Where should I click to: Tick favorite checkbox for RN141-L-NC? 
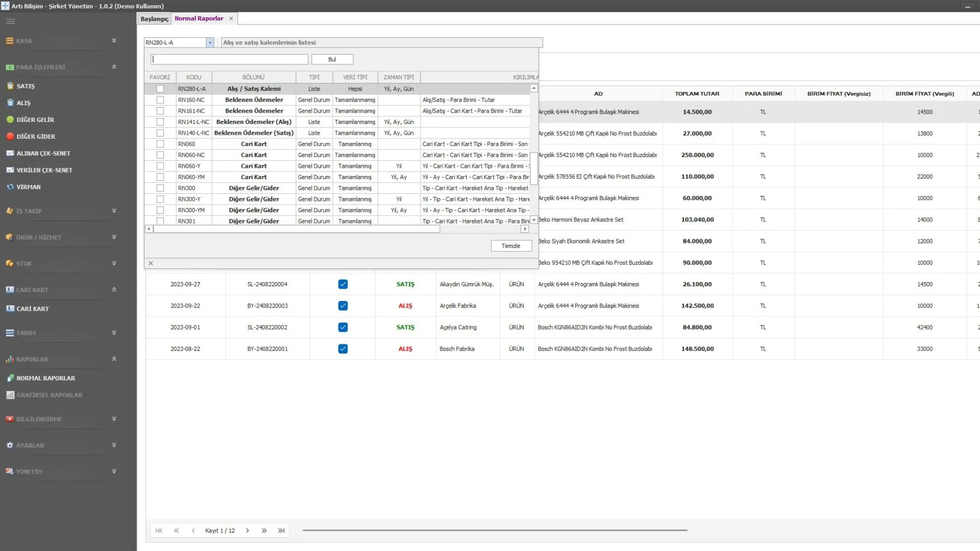pos(160,122)
